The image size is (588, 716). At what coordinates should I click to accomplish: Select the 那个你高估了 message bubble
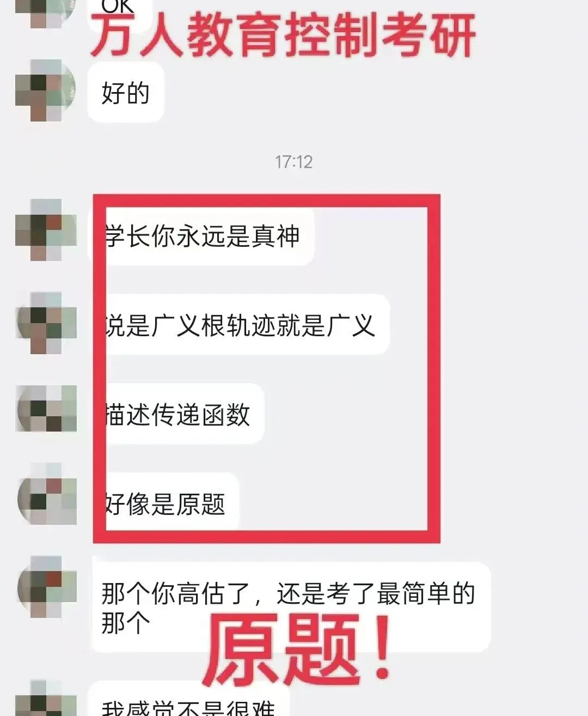point(291,607)
